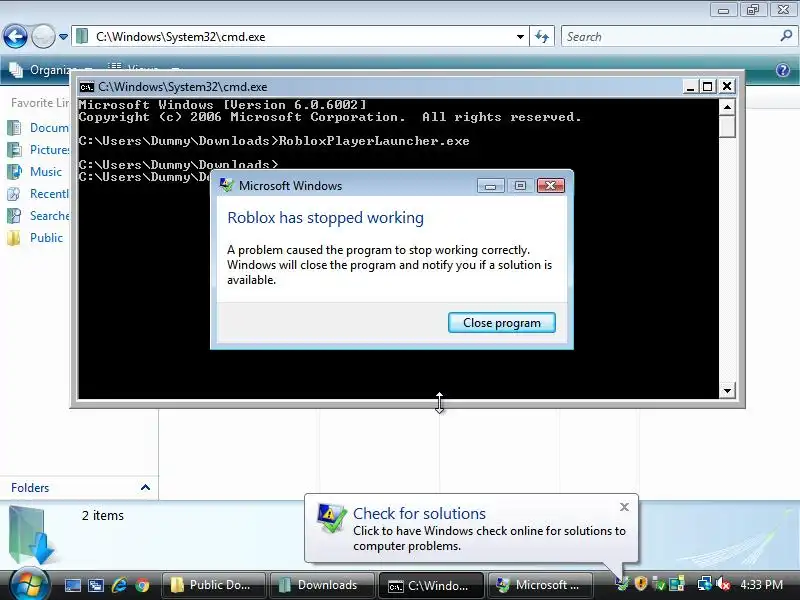The image size is (800, 600).
Task: Switch to Microsoft ... taskbar button
Action: click(x=540, y=585)
